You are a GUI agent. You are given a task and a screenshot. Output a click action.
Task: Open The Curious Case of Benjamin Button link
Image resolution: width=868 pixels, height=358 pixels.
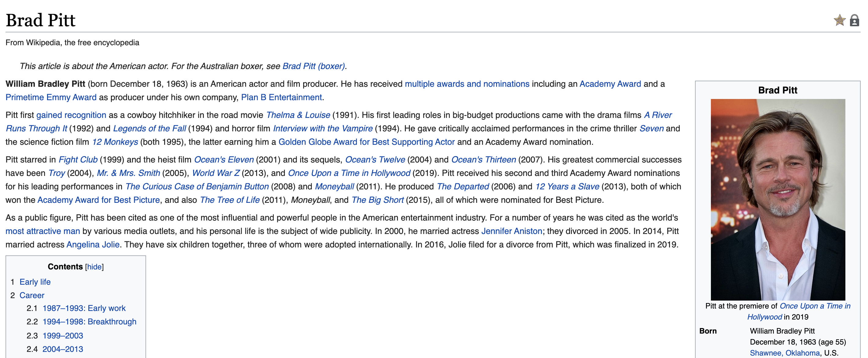pos(197,187)
